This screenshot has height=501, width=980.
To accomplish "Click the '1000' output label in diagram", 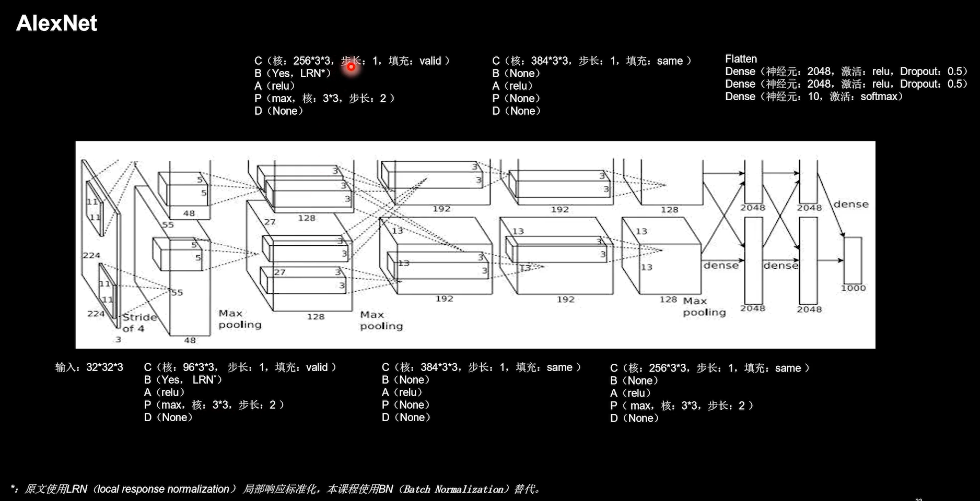I will pos(853,288).
